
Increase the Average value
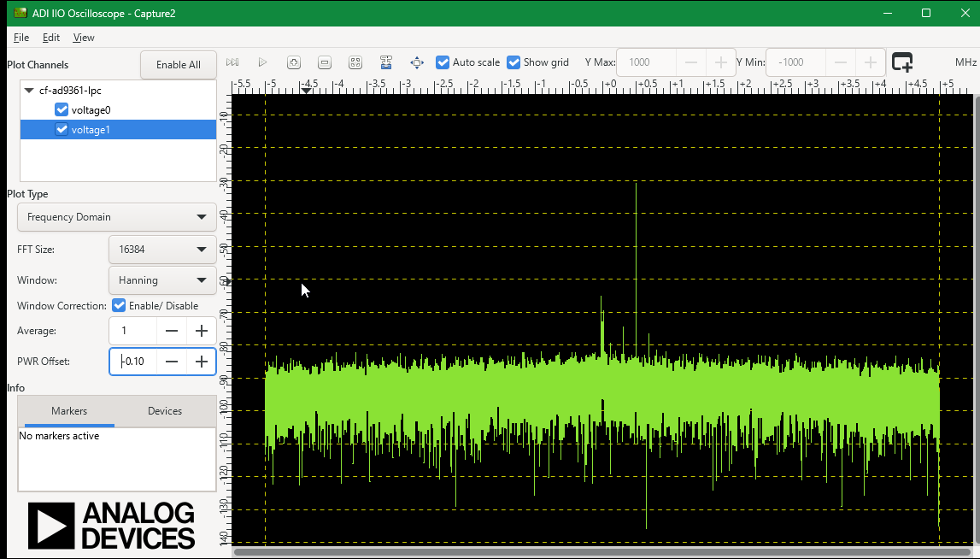pos(202,331)
